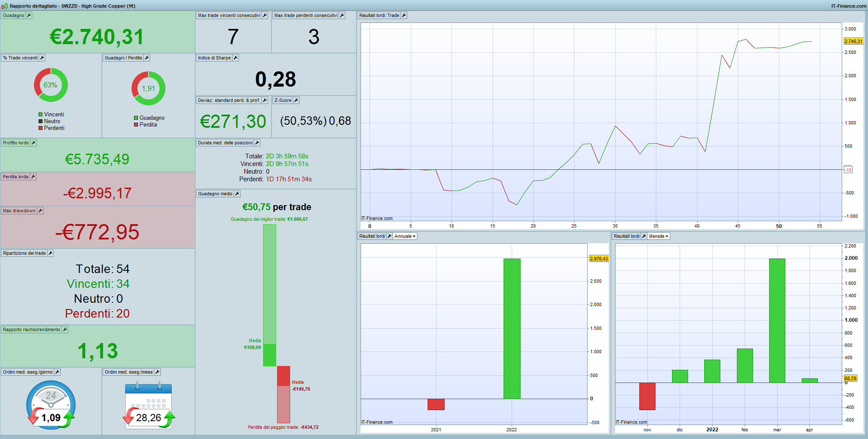
Task: Click the Ripartizione dei trade label
Action: (x=24, y=253)
